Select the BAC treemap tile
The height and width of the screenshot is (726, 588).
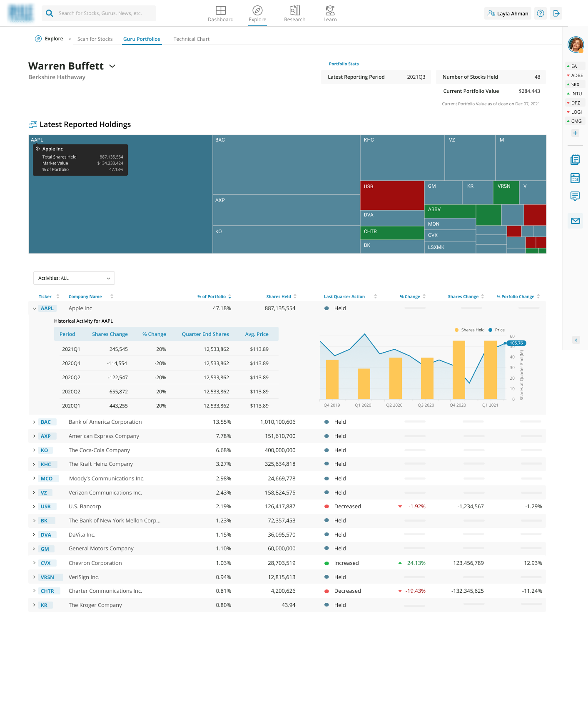[286, 164]
